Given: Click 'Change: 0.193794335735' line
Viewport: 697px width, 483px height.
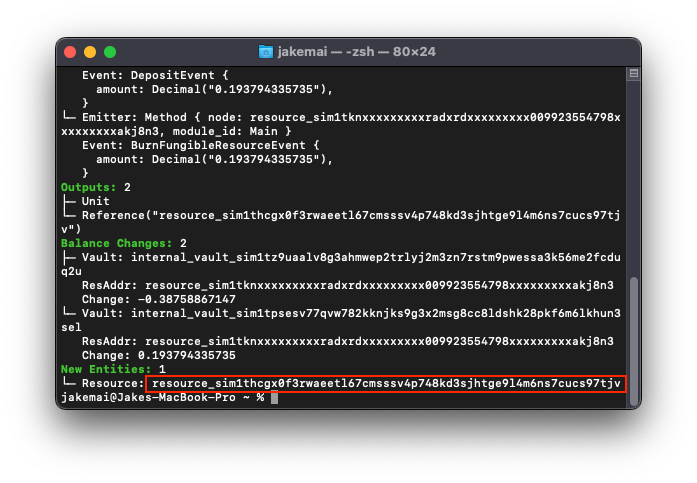Looking at the screenshot, I should click(x=159, y=355).
